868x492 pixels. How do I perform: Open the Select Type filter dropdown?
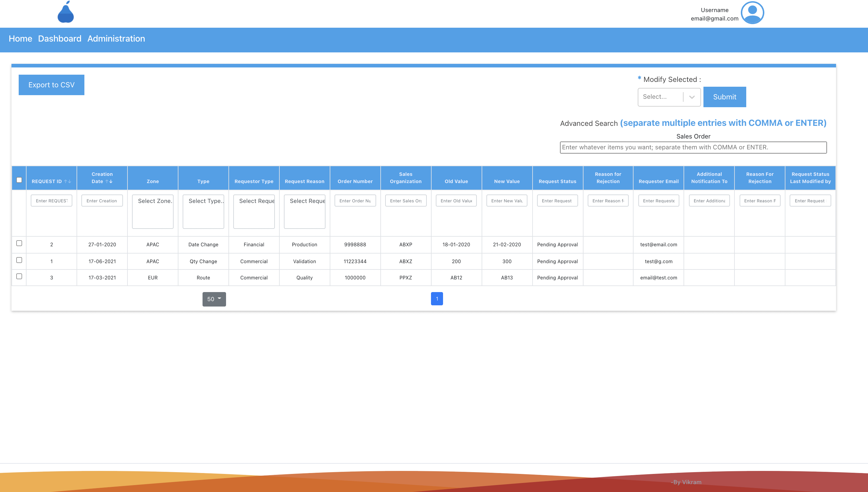pos(203,211)
